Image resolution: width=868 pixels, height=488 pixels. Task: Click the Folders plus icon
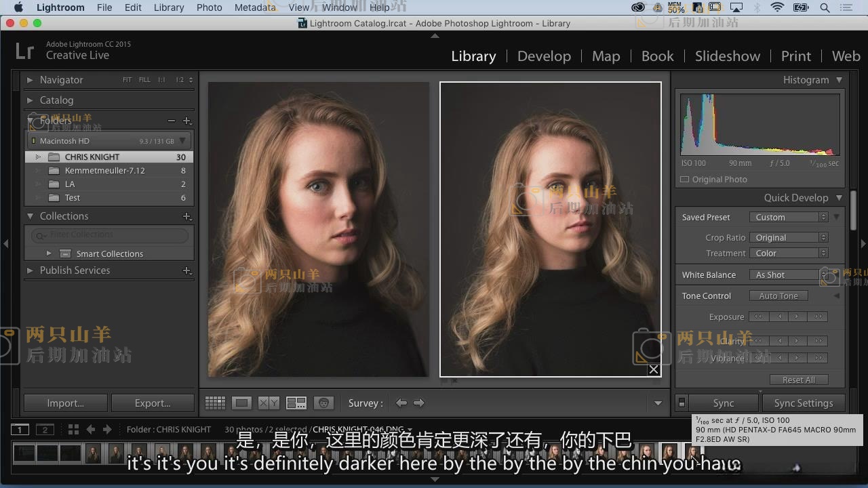[x=187, y=121]
